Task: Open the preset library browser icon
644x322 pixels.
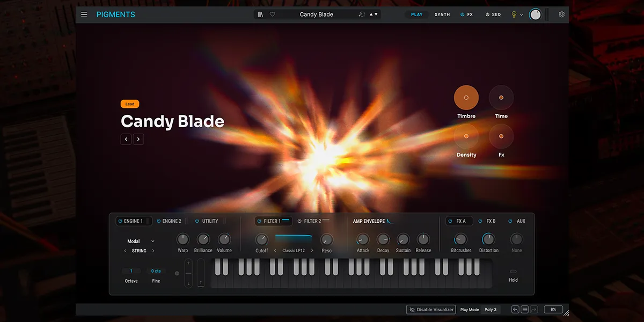Action: pos(260,14)
